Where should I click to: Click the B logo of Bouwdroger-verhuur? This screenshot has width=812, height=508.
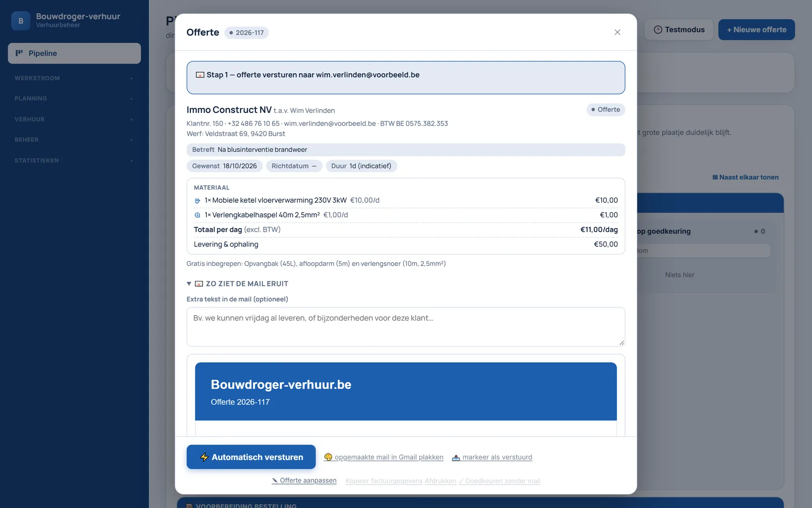click(x=21, y=21)
